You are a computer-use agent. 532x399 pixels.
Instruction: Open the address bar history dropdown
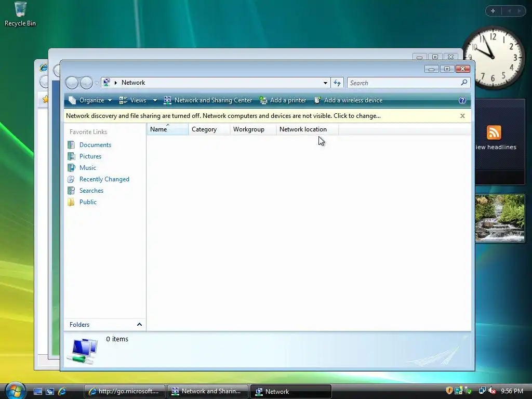(x=325, y=83)
